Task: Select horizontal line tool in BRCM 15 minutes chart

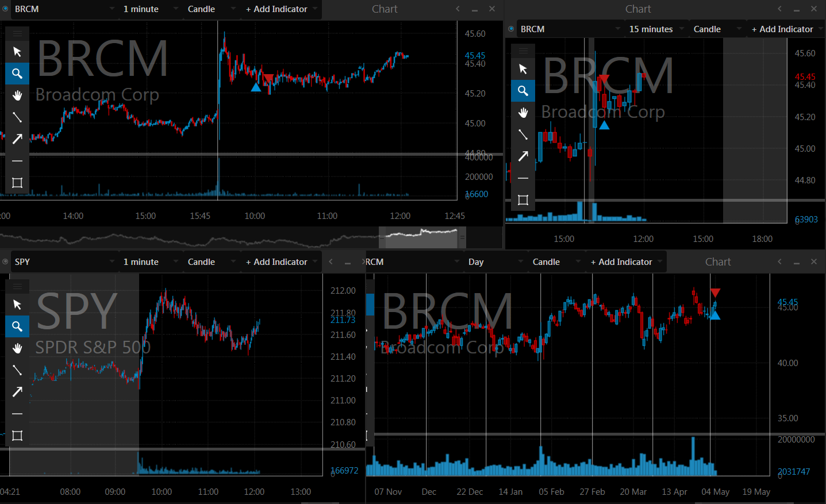Action: (523, 178)
